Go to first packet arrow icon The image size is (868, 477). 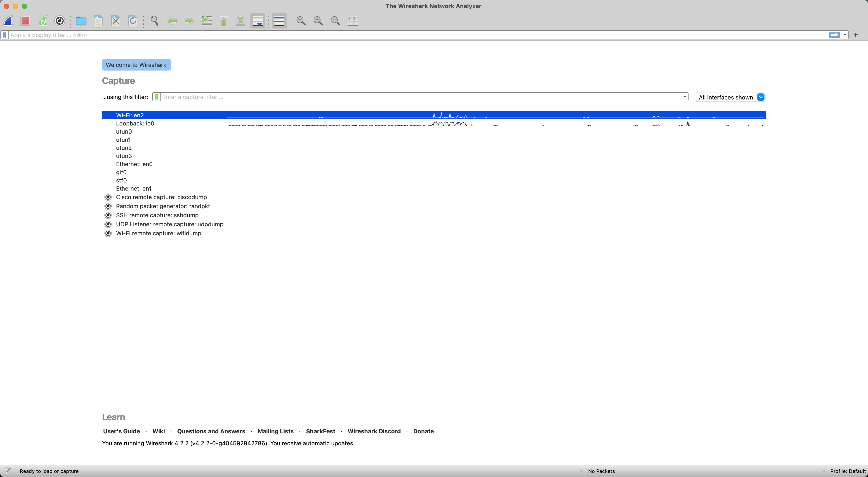click(x=223, y=21)
